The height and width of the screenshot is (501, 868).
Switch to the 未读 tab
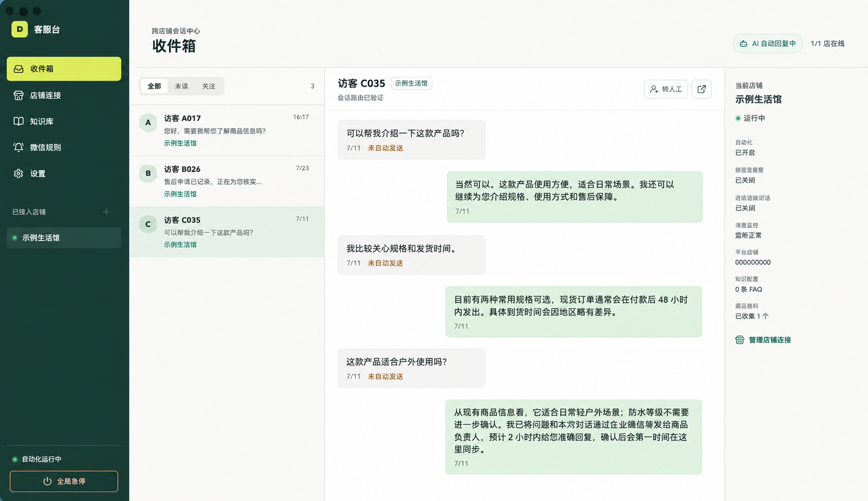[x=181, y=86]
